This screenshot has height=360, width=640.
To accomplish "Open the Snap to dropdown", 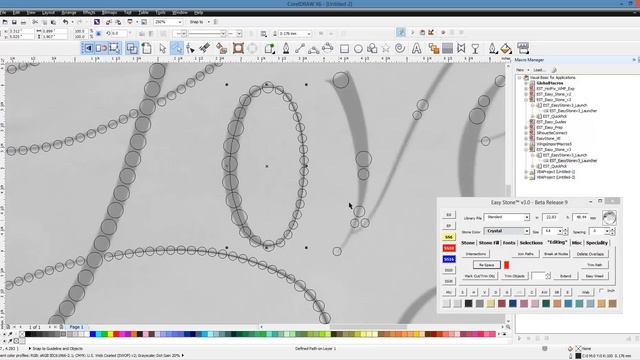I will pyautogui.click(x=209, y=22).
